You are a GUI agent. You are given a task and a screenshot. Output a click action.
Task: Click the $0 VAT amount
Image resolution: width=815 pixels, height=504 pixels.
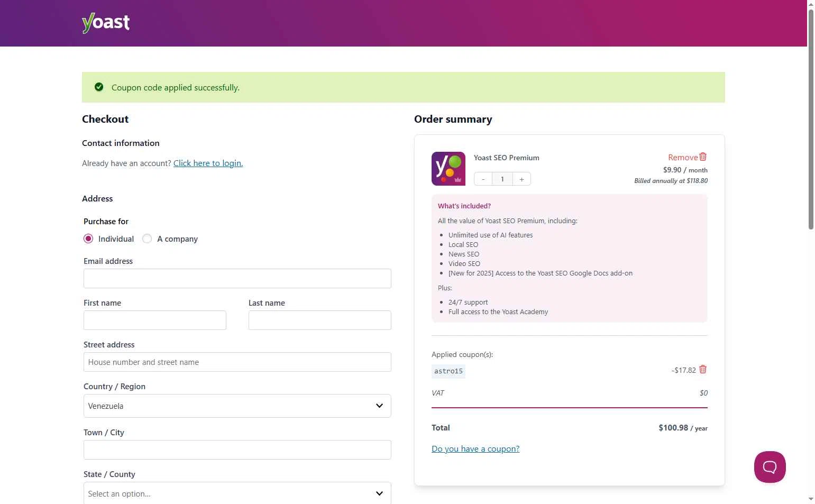(x=703, y=393)
